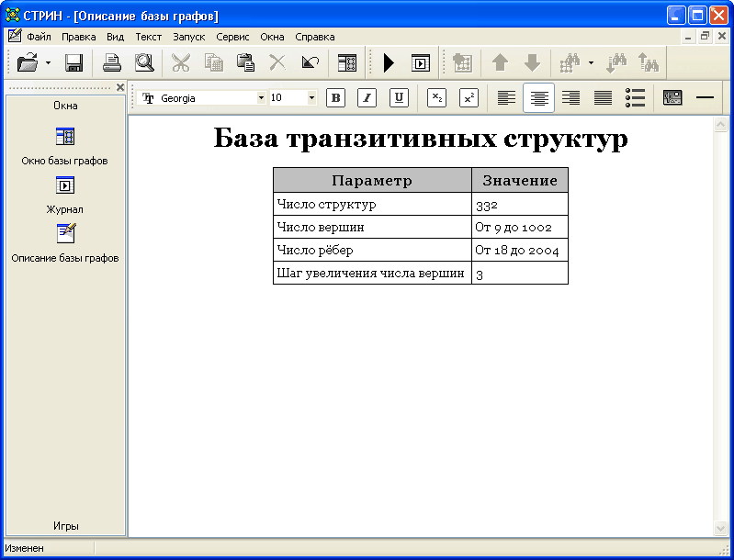Click the Delete X toolbar icon
This screenshot has height=560, width=734.
click(277, 62)
